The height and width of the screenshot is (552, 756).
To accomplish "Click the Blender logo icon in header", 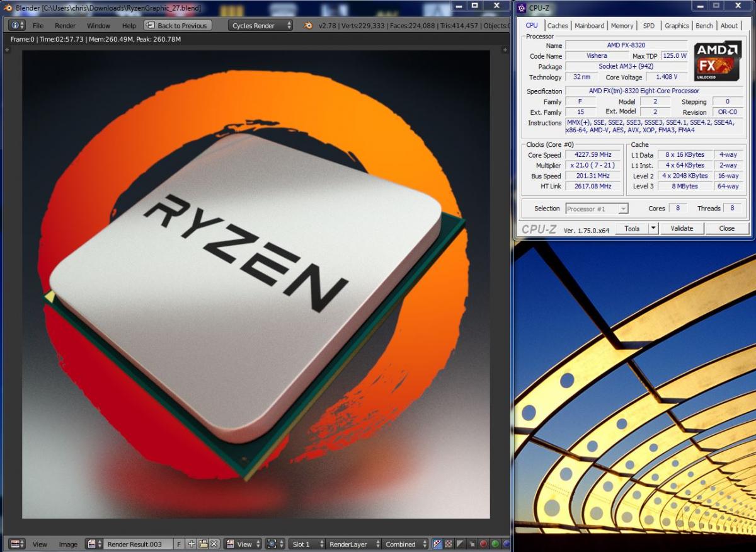I will (x=308, y=25).
